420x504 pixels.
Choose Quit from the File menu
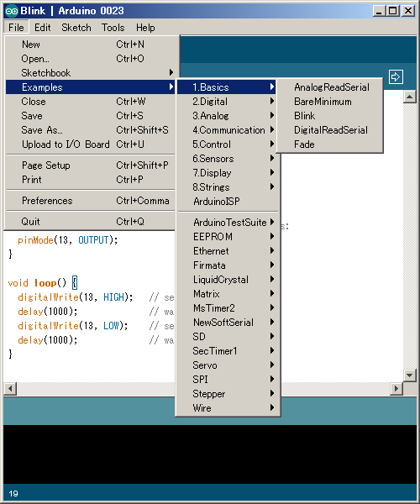[90, 222]
